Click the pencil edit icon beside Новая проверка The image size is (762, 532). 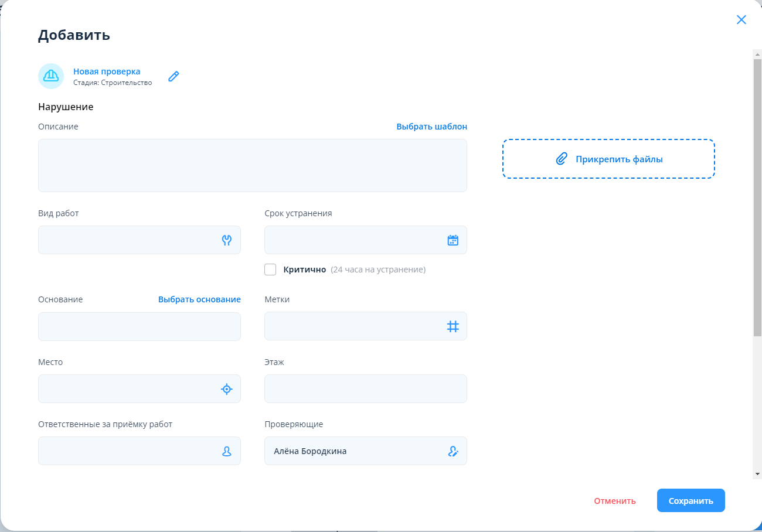coord(174,76)
